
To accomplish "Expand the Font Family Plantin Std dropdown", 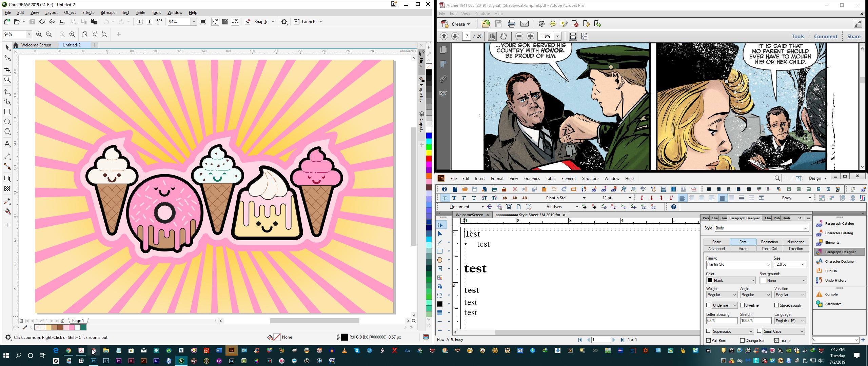I will coord(768,265).
